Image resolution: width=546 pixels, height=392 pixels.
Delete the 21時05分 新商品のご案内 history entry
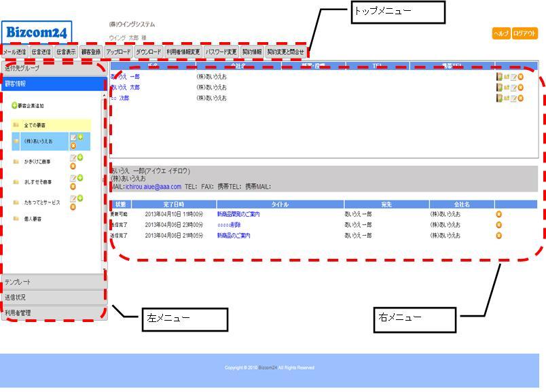pos(499,236)
